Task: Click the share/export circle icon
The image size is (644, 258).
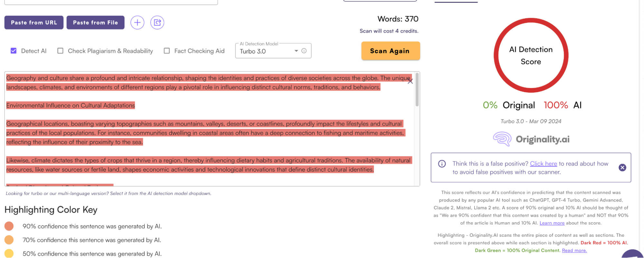Action: click(x=157, y=23)
